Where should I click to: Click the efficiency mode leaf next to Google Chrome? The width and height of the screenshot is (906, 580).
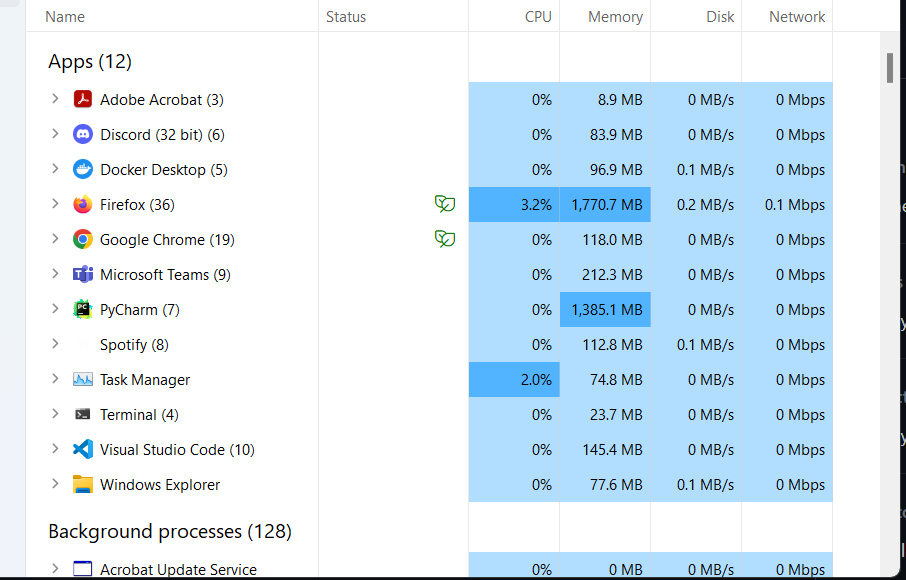tap(445, 238)
